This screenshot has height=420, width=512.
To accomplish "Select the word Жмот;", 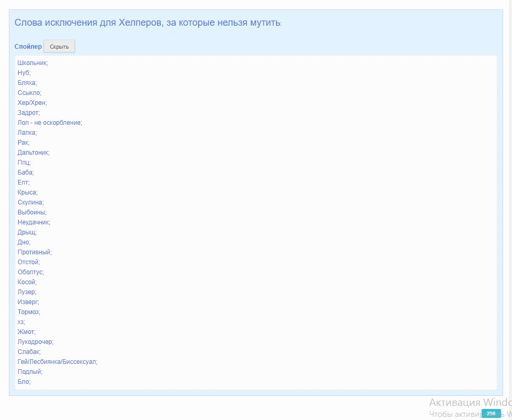I will 26,331.
